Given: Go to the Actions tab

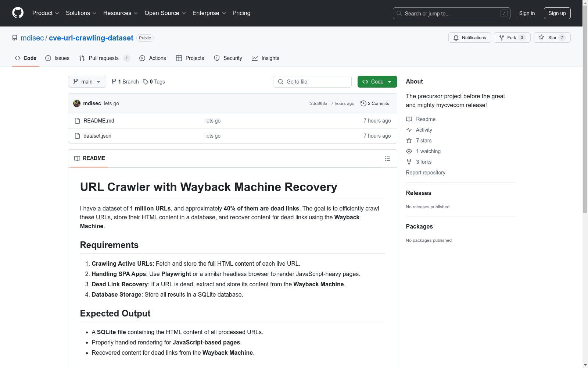Looking at the screenshot, I should [x=153, y=58].
